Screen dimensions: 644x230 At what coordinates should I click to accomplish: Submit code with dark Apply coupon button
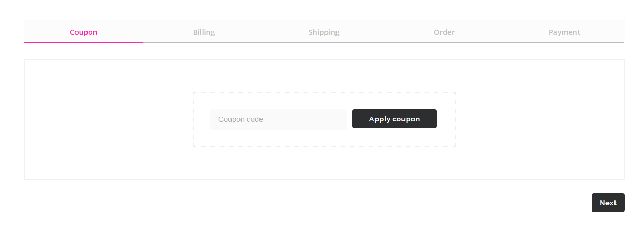click(394, 119)
